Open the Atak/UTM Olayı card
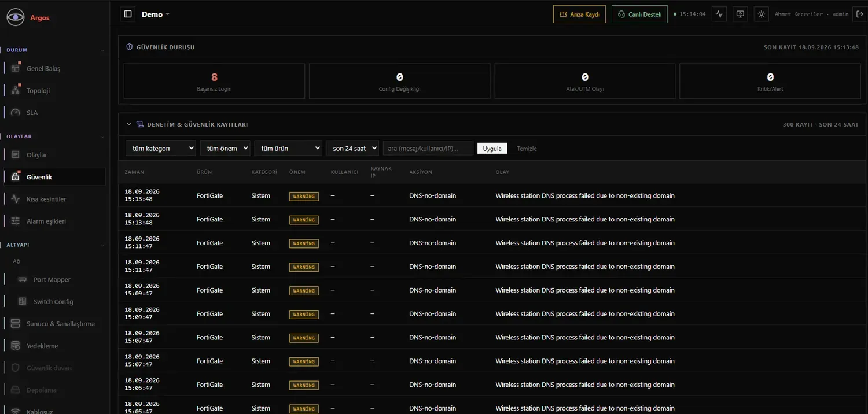This screenshot has width=868, height=414. click(x=585, y=81)
